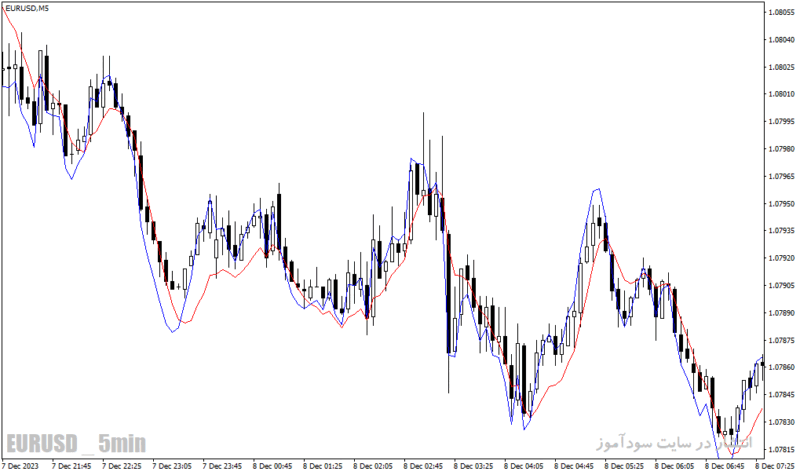
Task: Click the Persian site watermark text
Action: [x=674, y=442]
